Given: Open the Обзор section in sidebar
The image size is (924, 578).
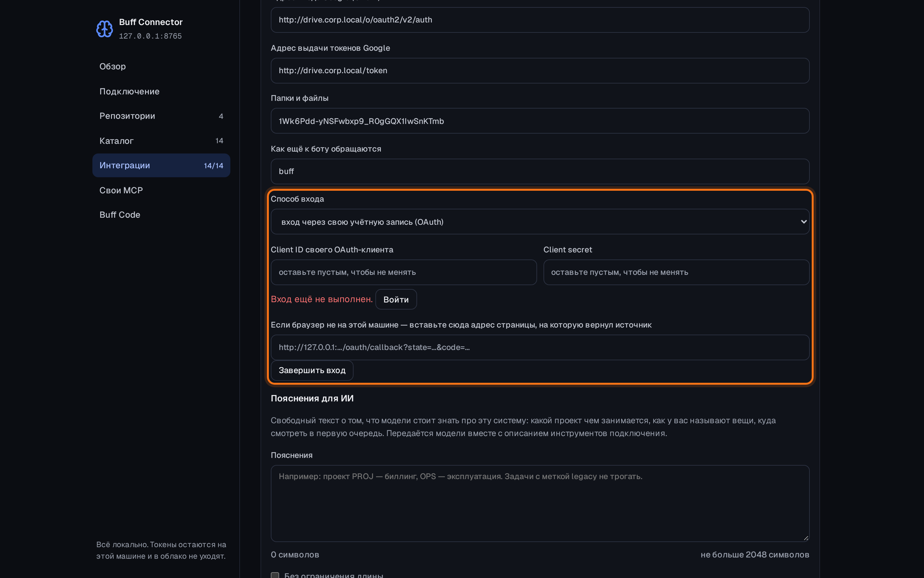Looking at the screenshot, I should click(161, 66).
